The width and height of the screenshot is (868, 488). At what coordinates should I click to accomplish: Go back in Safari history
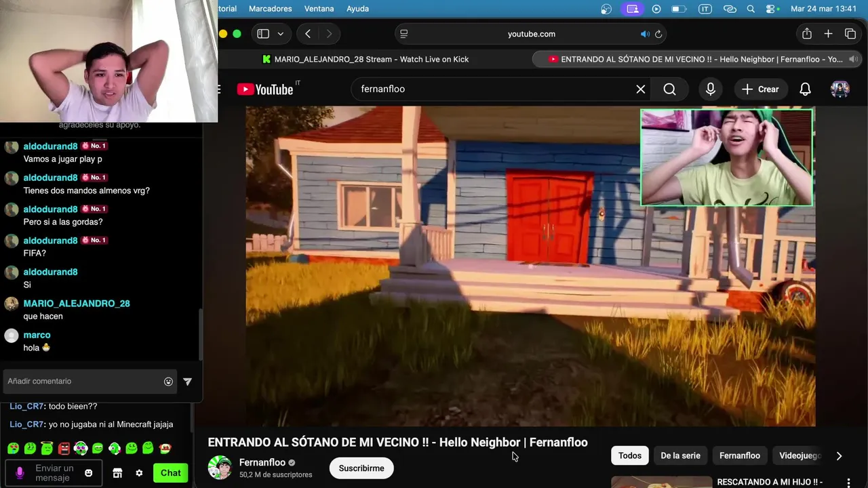tap(308, 34)
